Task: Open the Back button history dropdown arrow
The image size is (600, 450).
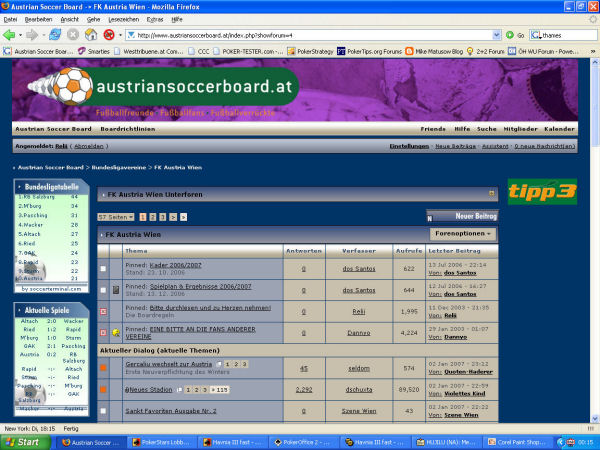Action: pyautogui.click(x=20, y=35)
